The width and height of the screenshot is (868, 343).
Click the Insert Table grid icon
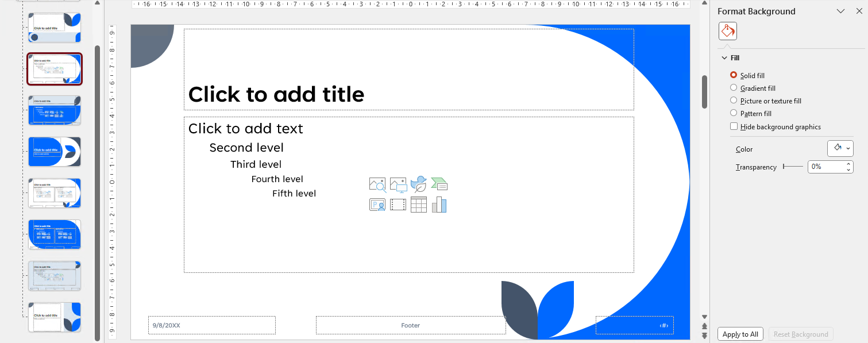419,205
